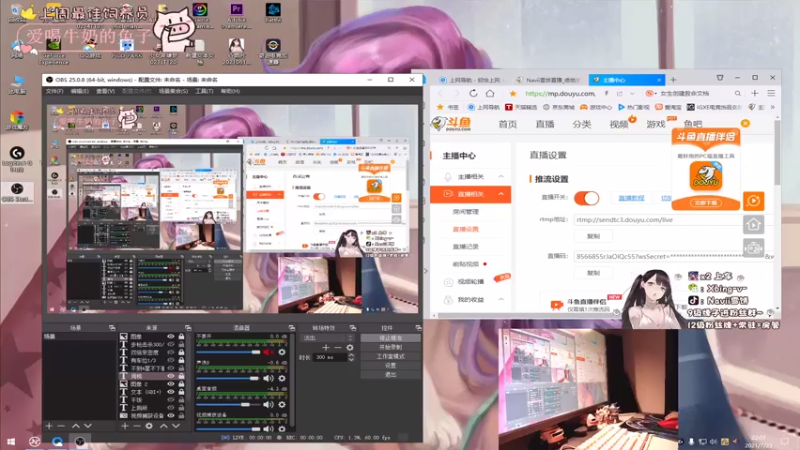
Task: Click the gray home floating icon on Douyu page
Action: coord(754,224)
